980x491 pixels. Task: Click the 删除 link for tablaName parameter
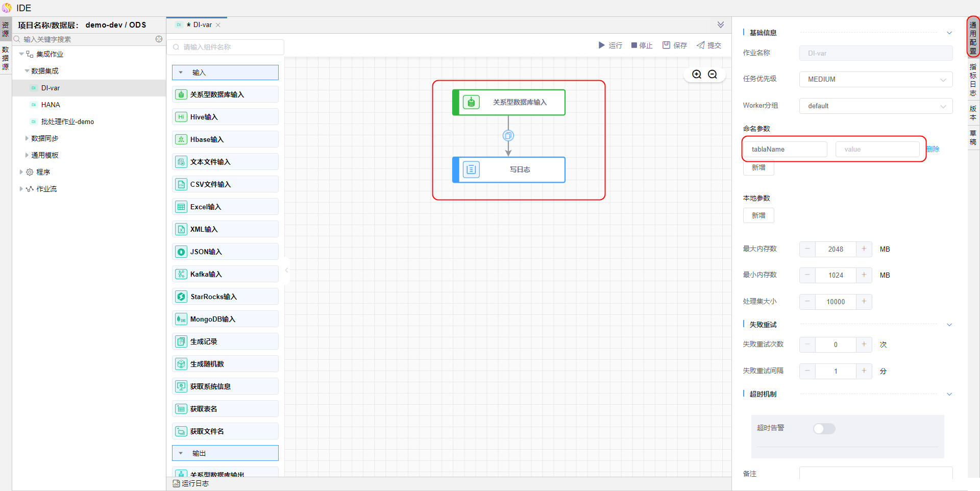coord(933,149)
